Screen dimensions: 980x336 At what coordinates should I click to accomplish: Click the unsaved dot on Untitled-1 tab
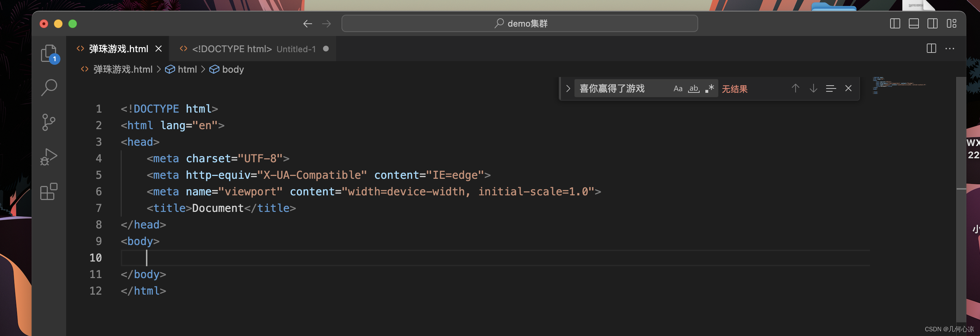pyautogui.click(x=326, y=49)
